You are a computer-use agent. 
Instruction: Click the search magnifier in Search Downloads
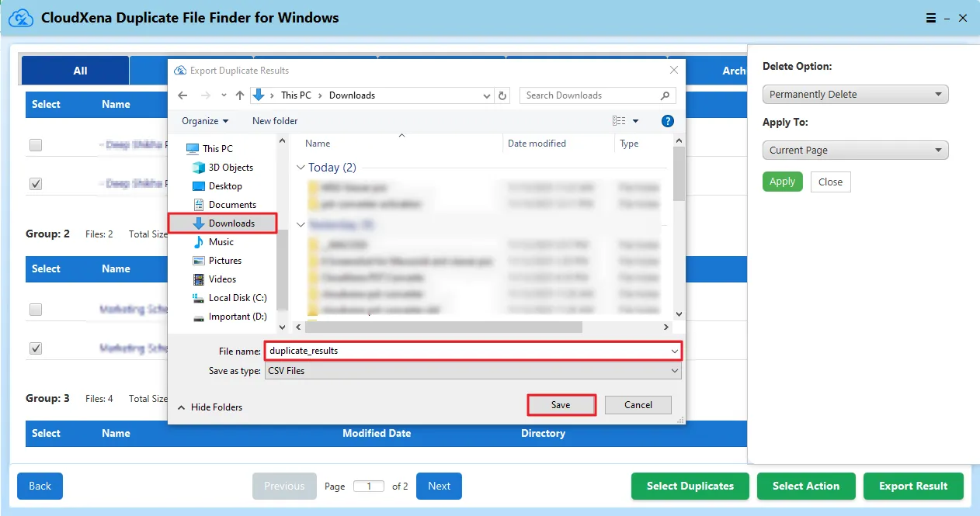click(x=665, y=95)
